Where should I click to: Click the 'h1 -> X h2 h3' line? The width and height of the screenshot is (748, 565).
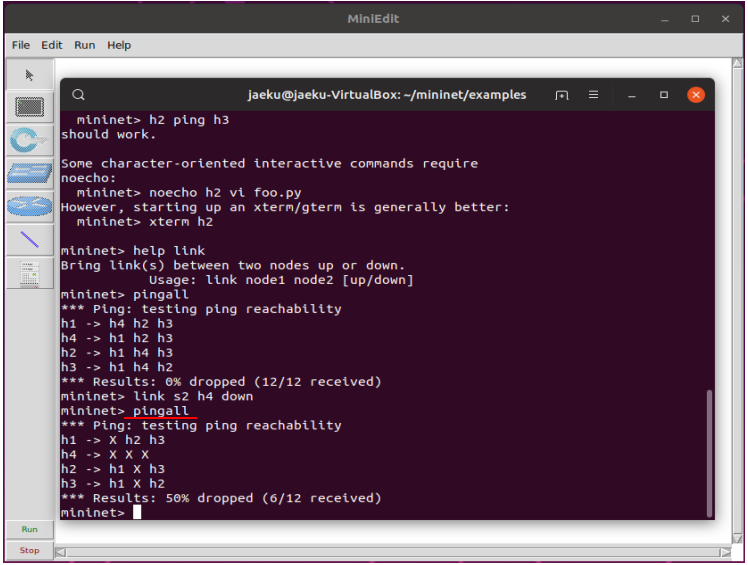113,440
